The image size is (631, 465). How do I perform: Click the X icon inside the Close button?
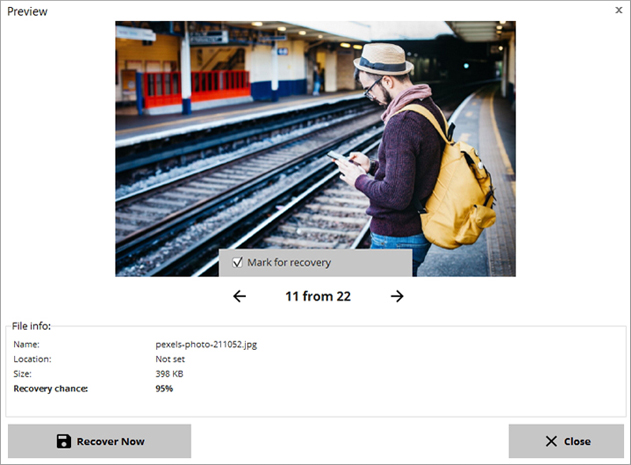[551, 441]
